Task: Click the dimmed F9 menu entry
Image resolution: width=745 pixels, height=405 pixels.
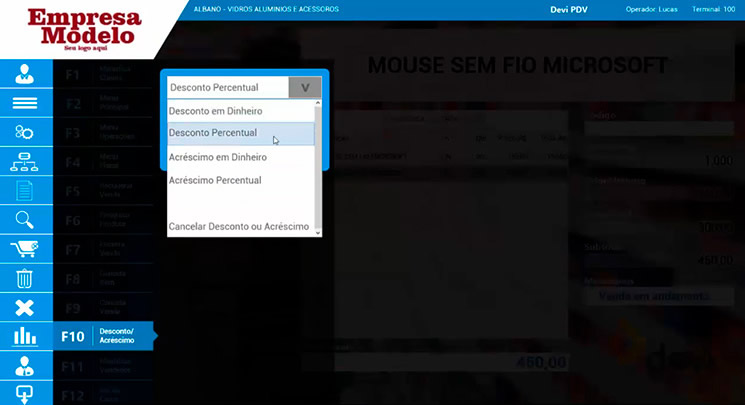Action: tap(103, 308)
